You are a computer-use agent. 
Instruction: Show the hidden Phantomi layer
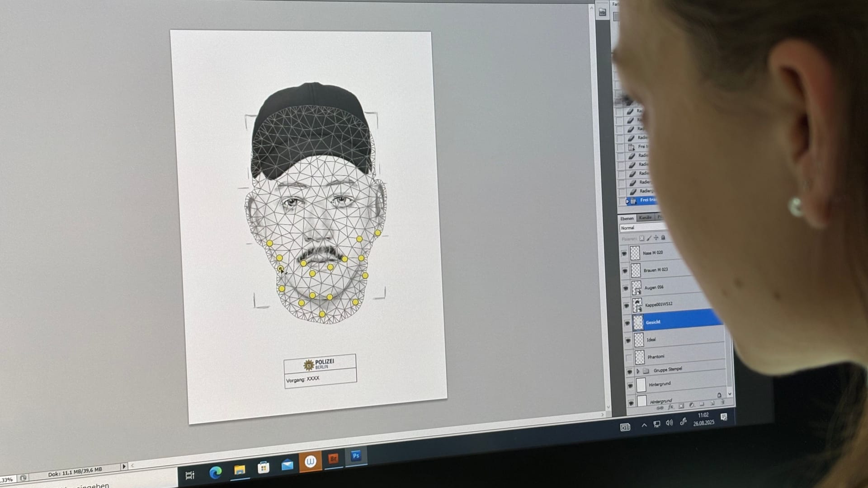(629, 358)
